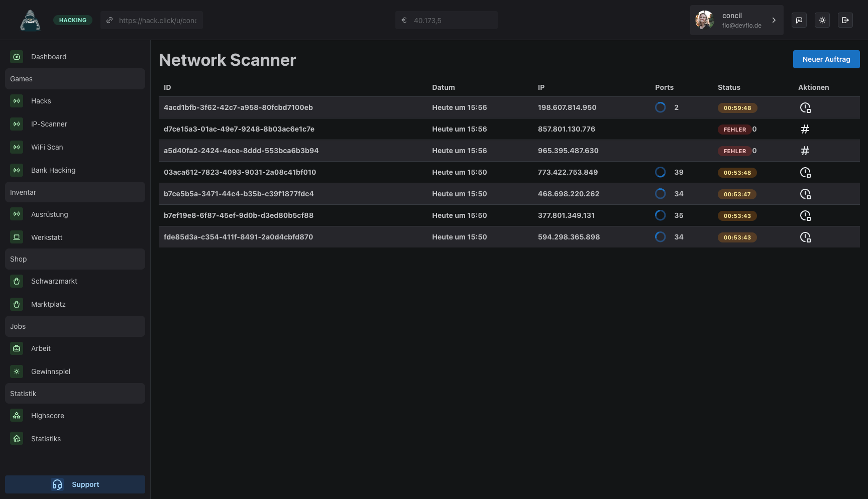Click the clock action icon for IP 594.298.365.898
This screenshot has width=868, height=499.
(x=805, y=237)
